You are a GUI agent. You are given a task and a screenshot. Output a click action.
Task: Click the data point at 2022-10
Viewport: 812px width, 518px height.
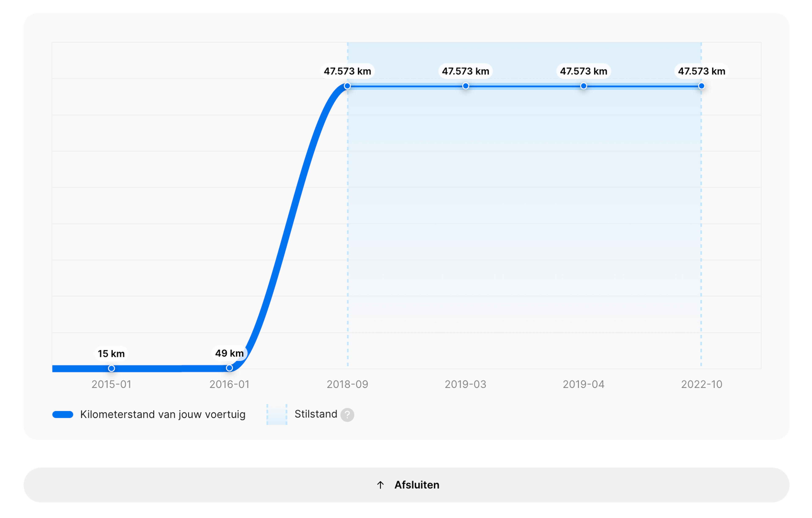(701, 86)
